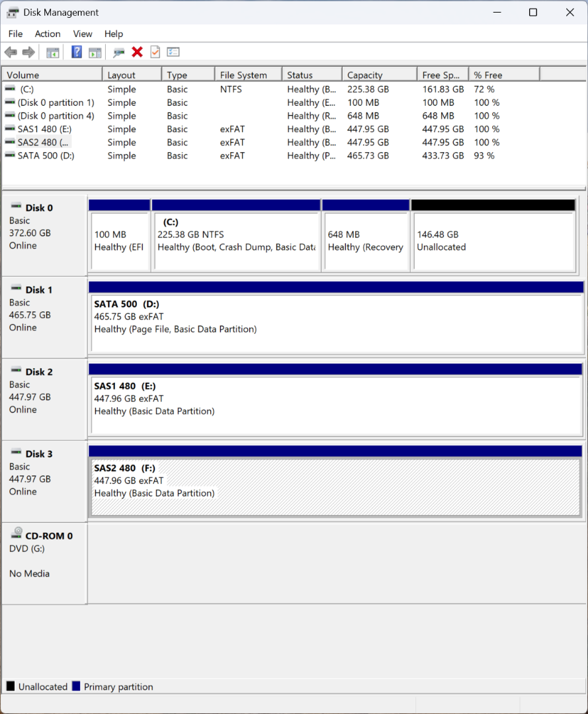Sort by the Volume column header
The width and height of the screenshot is (588, 714).
52,75
